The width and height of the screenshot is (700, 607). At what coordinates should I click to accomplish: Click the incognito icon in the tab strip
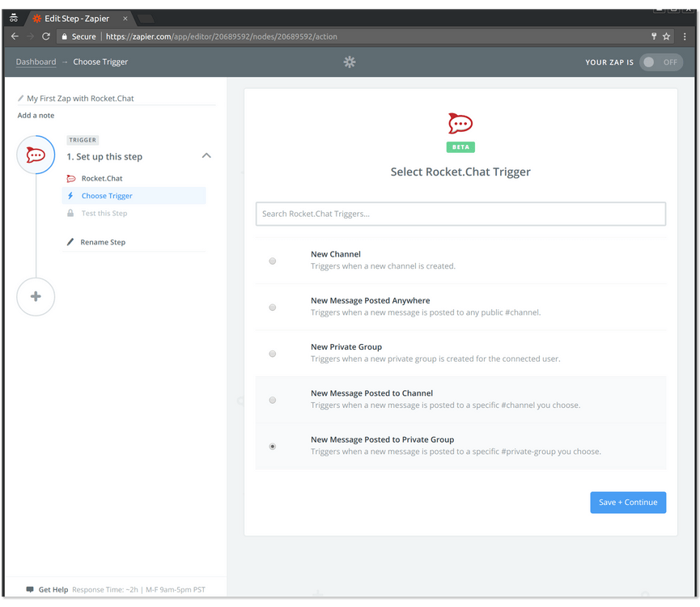coord(14,19)
